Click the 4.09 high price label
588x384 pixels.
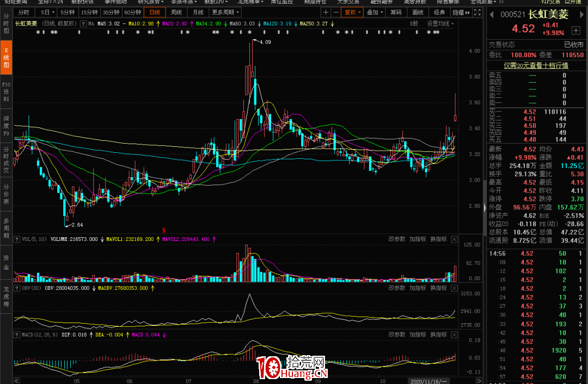click(x=265, y=42)
